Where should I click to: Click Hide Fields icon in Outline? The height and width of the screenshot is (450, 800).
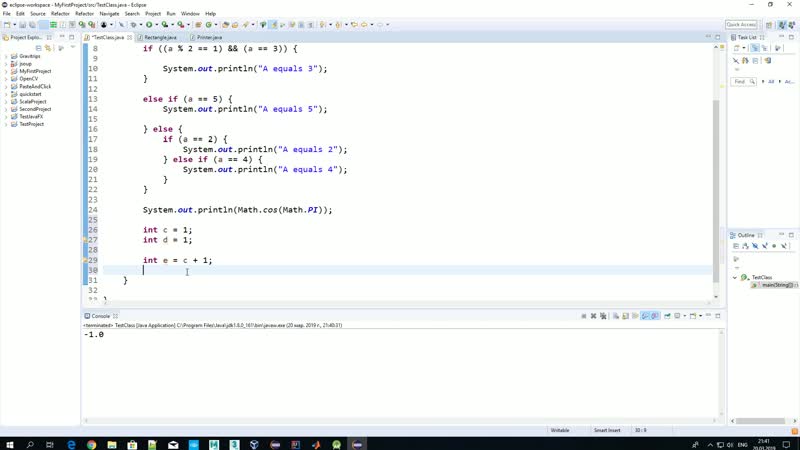(x=755, y=246)
